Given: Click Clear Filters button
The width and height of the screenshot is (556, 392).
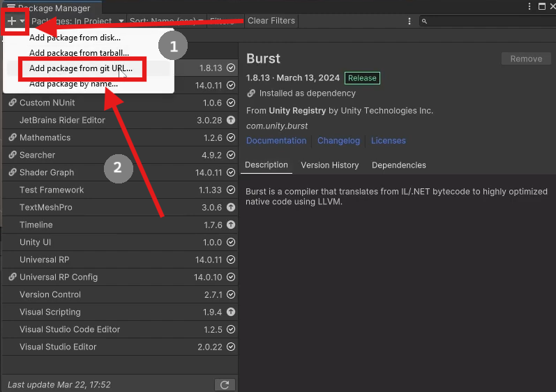Looking at the screenshot, I should click(x=271, y=21).
